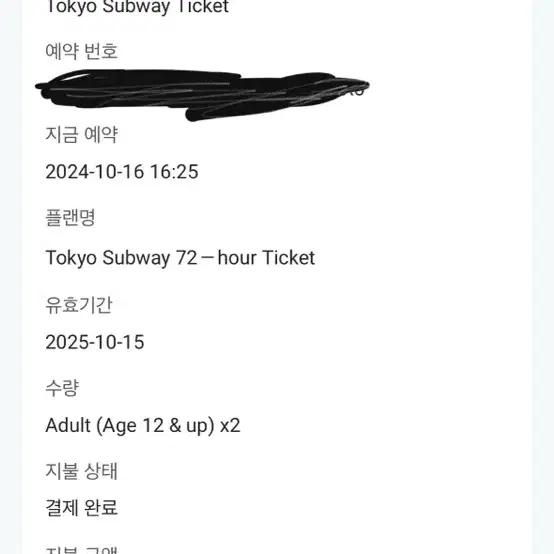Click the partially visible 지불 금액 label
The height and width of the screenshot is (554, 554).
click(81, 550)
